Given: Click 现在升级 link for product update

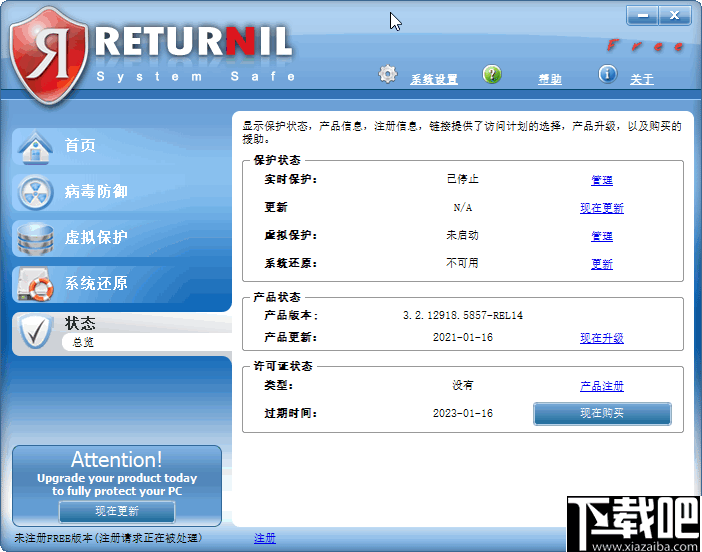Looking at the screenshot, I should click(602, 338).
